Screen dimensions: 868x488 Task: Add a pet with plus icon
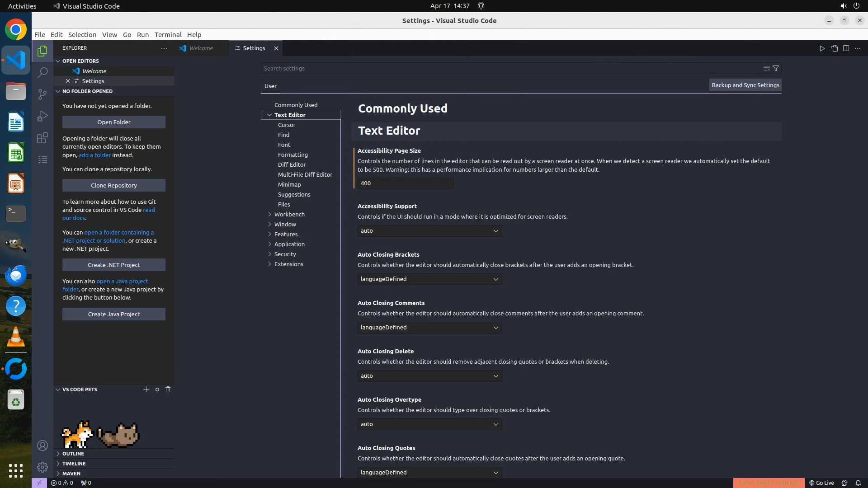[146, 389]
